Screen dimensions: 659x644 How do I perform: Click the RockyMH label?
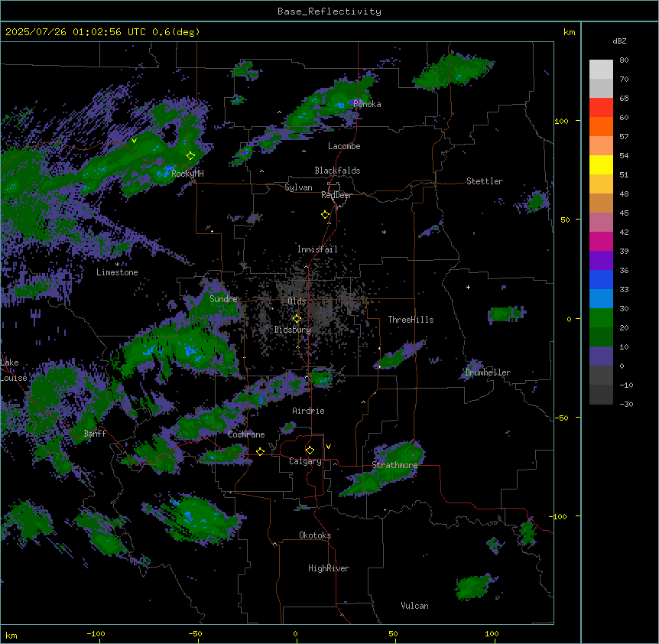click(x=187, y=174)
